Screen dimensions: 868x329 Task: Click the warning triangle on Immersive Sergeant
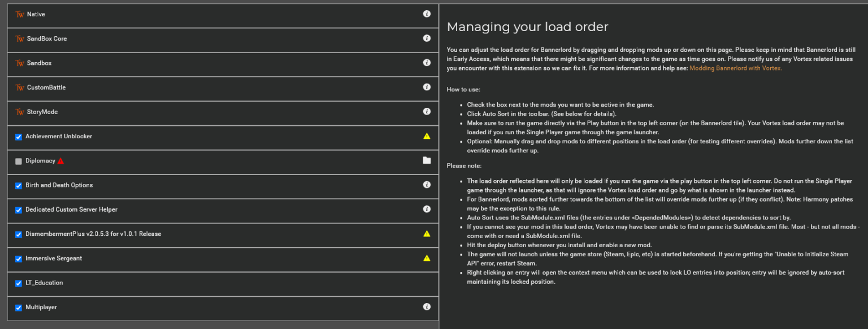click(x=427, y=258)
